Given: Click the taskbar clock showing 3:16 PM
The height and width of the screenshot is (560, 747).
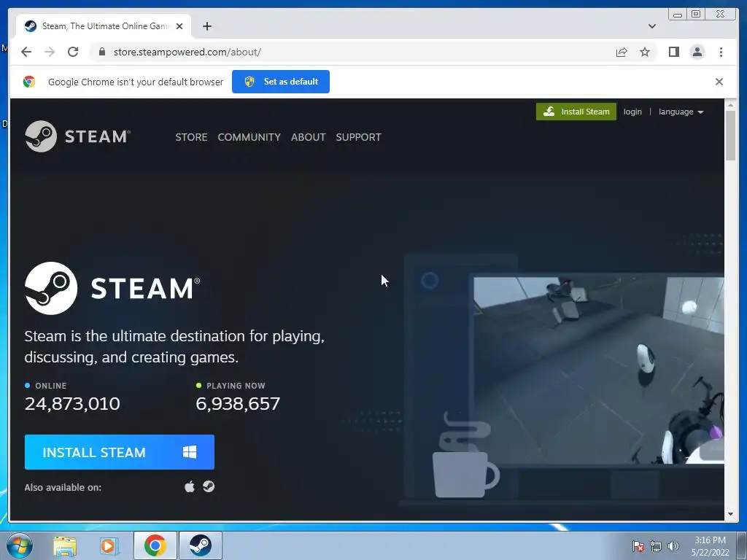Looking at the screenshot, I should tap(710, 546).
